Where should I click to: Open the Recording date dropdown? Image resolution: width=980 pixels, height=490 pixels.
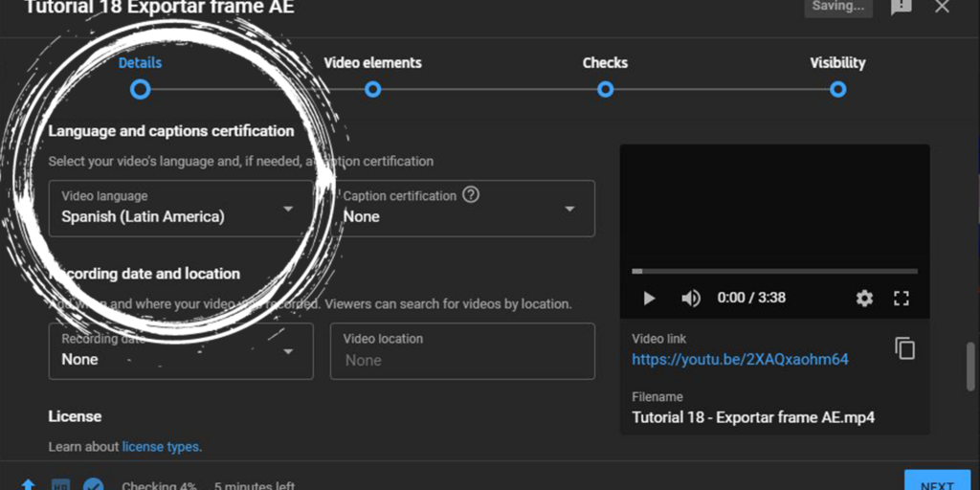181,351
